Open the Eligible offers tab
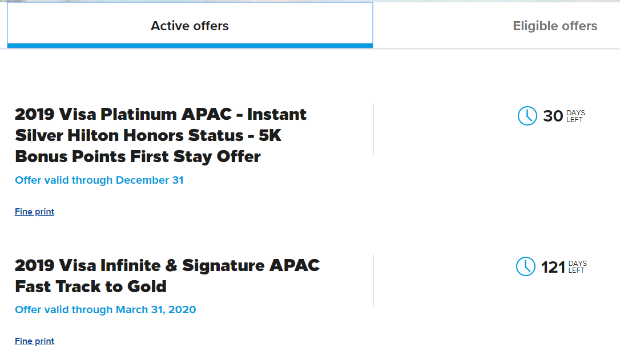Screen dimensions: 620x364 (x=555, y=26)
